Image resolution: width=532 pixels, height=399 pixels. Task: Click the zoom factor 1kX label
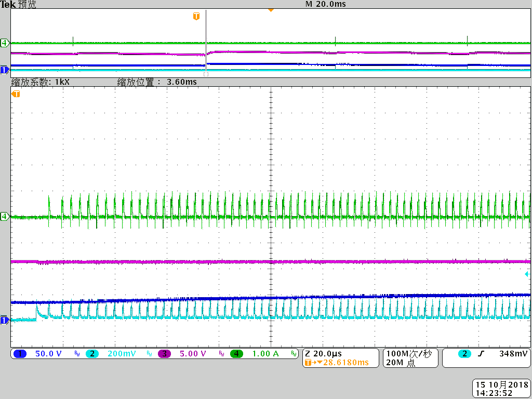click(41, 82)
